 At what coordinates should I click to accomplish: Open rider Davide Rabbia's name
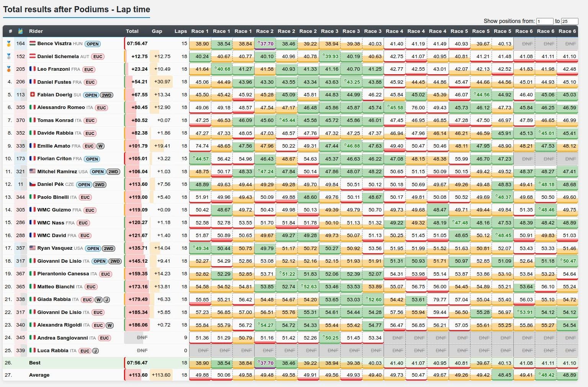coord(55,133)
